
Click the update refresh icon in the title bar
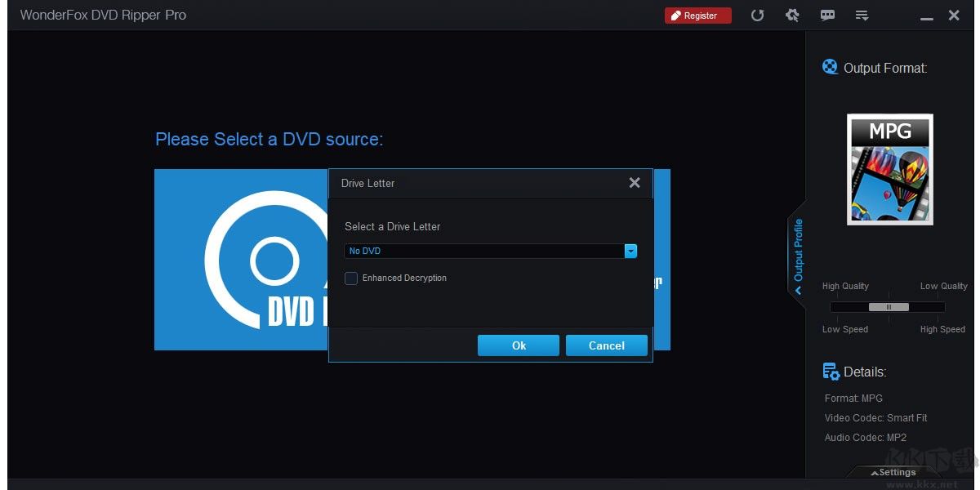pos(757,15)
